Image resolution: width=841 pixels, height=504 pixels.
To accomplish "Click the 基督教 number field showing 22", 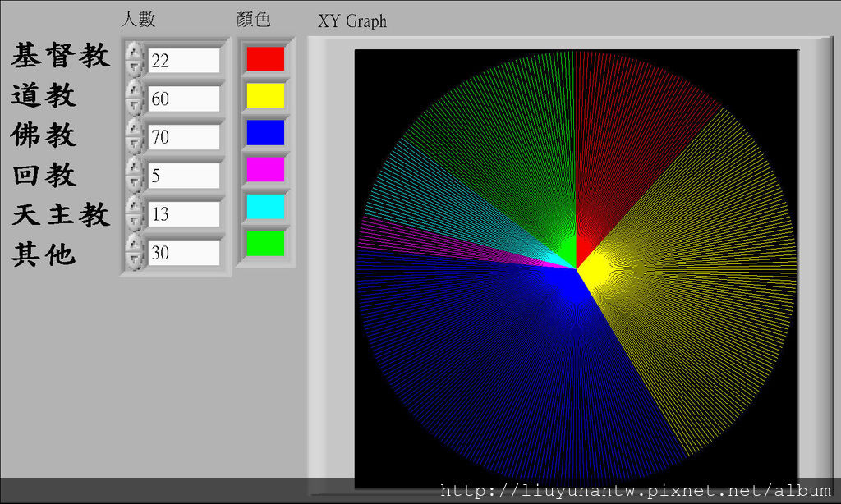I will pos(183,61).
